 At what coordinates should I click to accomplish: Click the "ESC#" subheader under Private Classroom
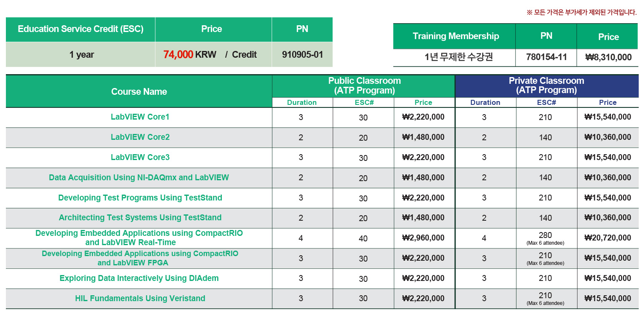546,103
